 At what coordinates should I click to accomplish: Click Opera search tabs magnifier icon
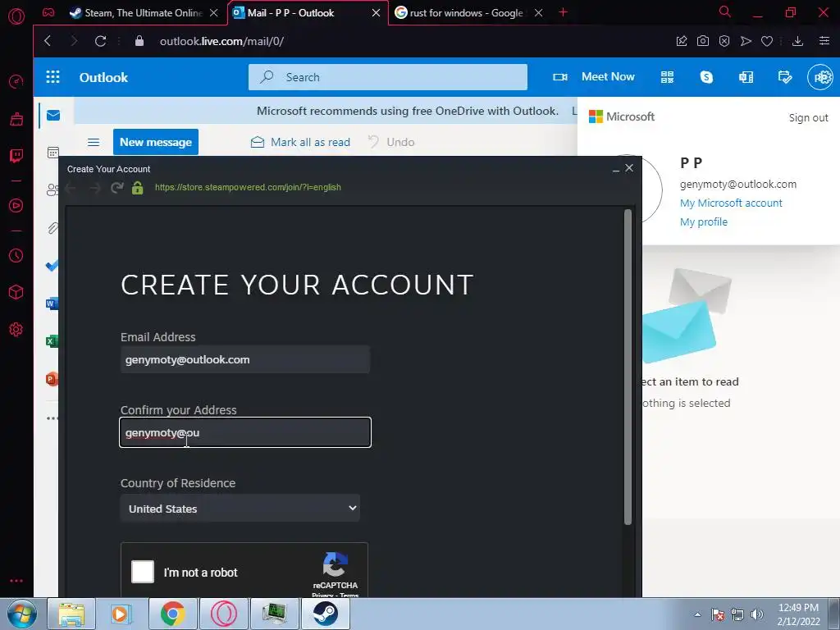[x=725, y=11]
